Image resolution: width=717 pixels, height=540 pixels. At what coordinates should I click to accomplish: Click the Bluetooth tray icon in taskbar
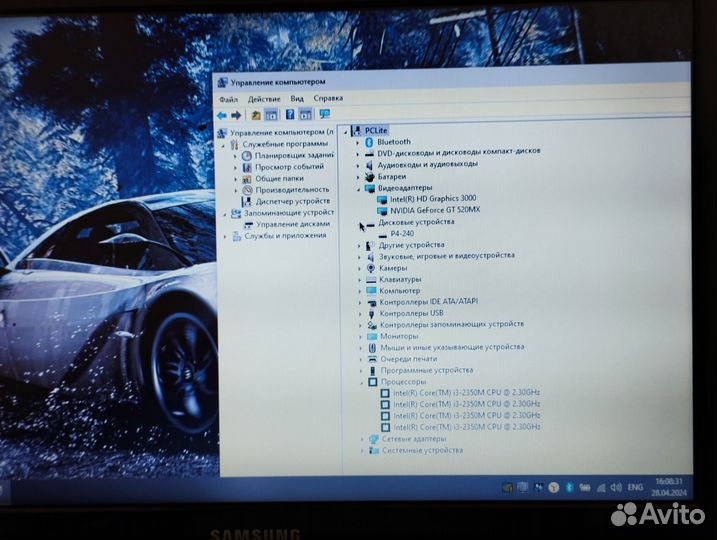[569, 487]
